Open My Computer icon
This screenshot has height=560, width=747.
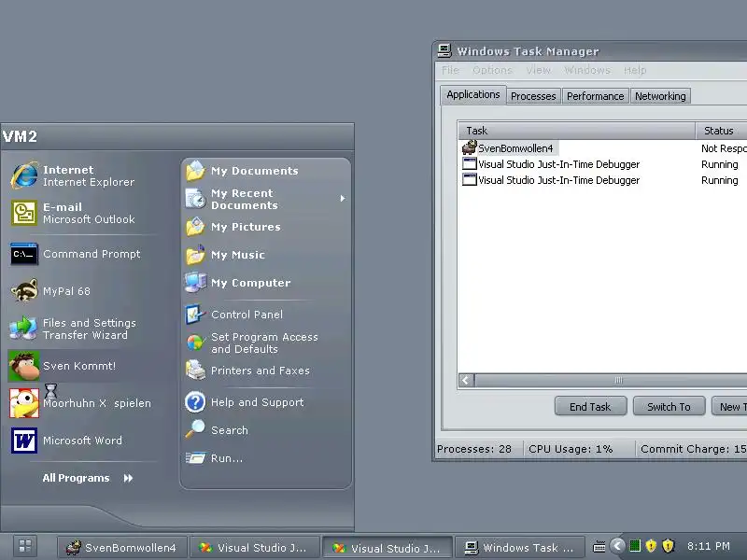pos(195,283)
